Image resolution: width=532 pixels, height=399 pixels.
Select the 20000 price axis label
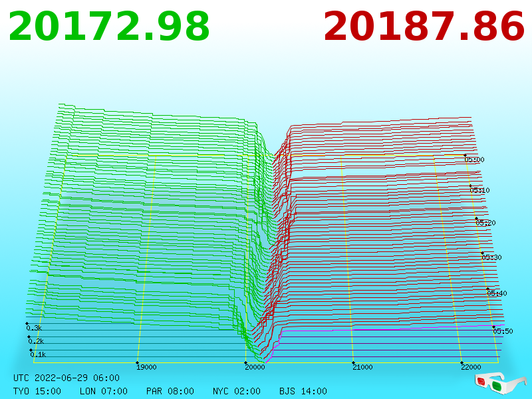pyautogui.click(x=255, y=367)
